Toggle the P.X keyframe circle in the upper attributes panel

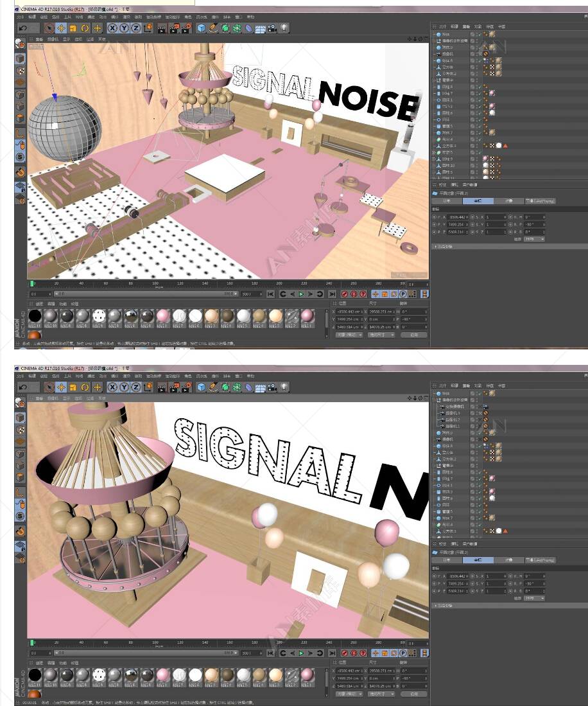coord(434,217)
